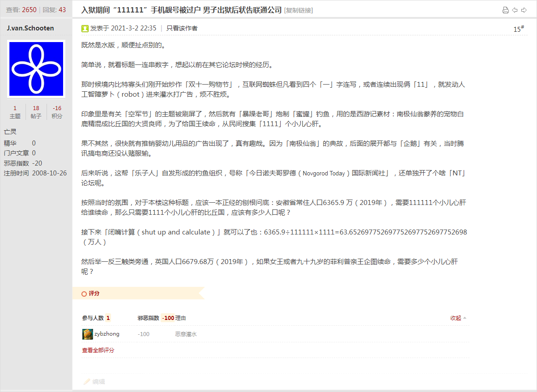537x392 pixels.
Task: Click the 邪恶指数 -20 sidebar row
Action: pos(23,163)
